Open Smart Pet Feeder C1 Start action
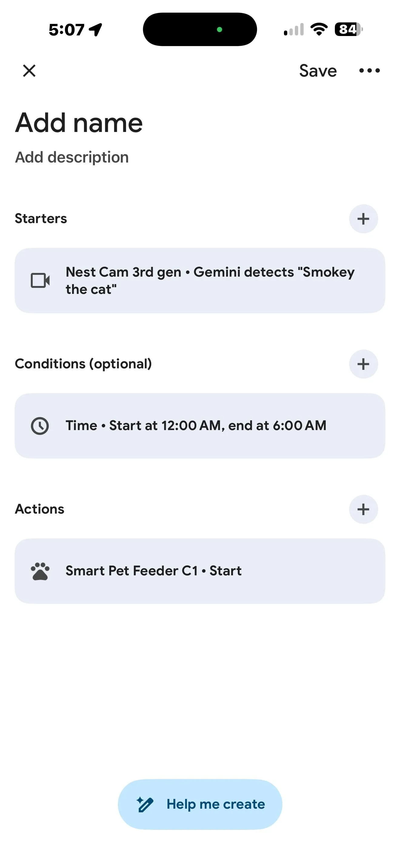Image resolution: width=400 pixels, height=868 pixels. tap(200, 571)
